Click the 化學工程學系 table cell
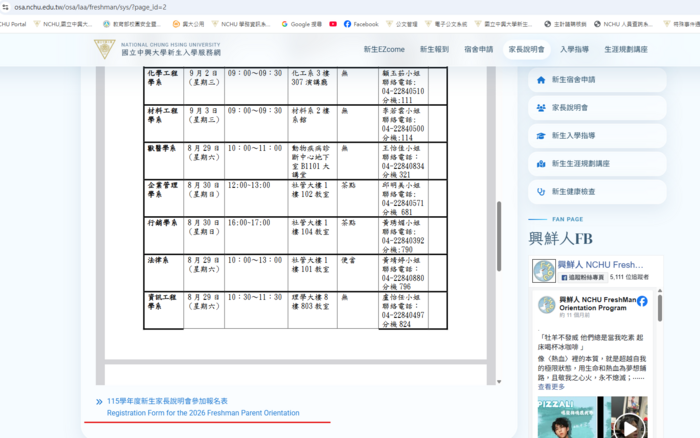Image resolution: width=700 pixels, height=438 pixels. (x=163, y=86)
